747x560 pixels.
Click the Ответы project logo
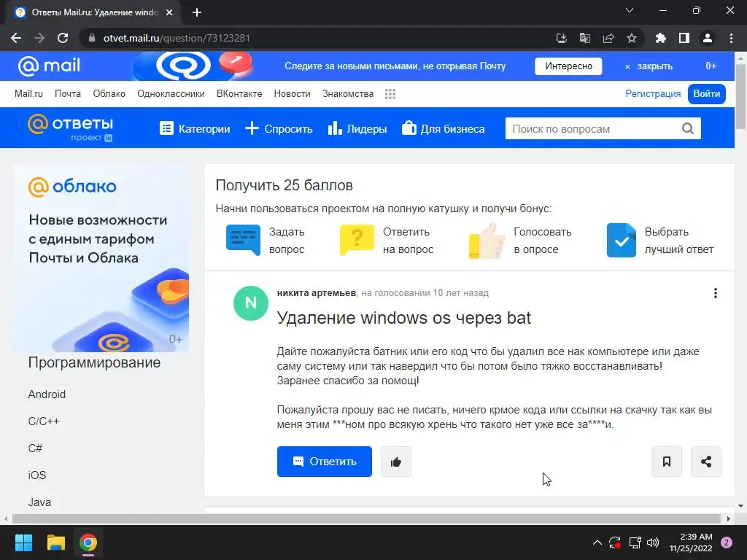tap(71, 128)
